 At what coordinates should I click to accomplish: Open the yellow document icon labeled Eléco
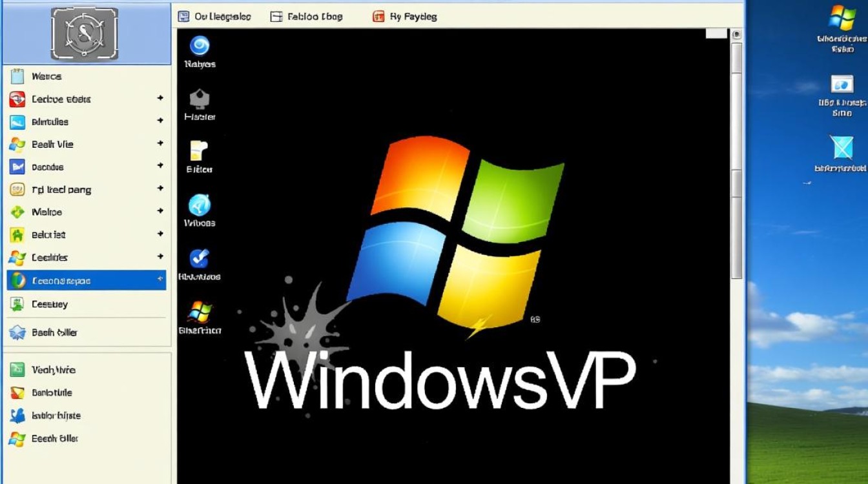coord(199,150)
